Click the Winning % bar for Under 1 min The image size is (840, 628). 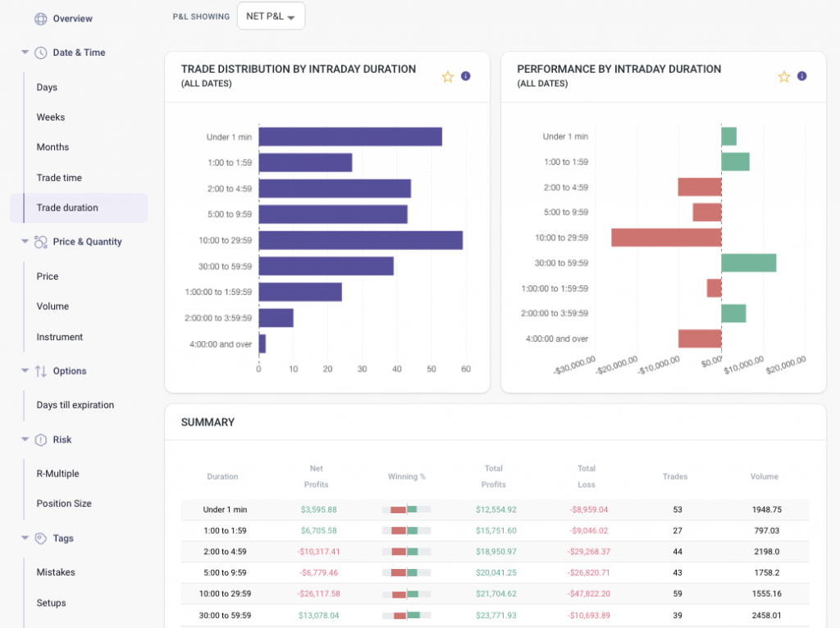click(x=406, y=509)
